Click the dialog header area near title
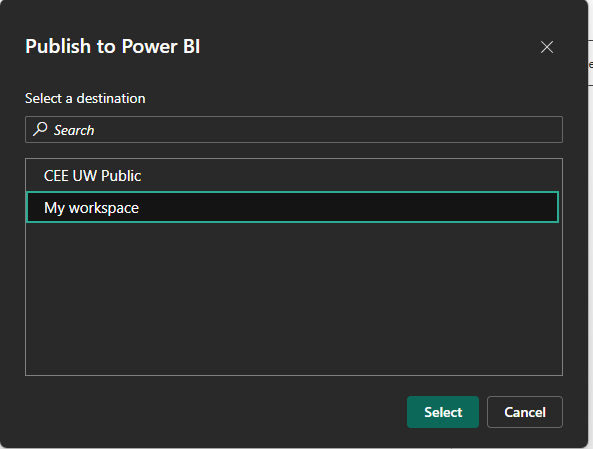 tap(113, 47)
